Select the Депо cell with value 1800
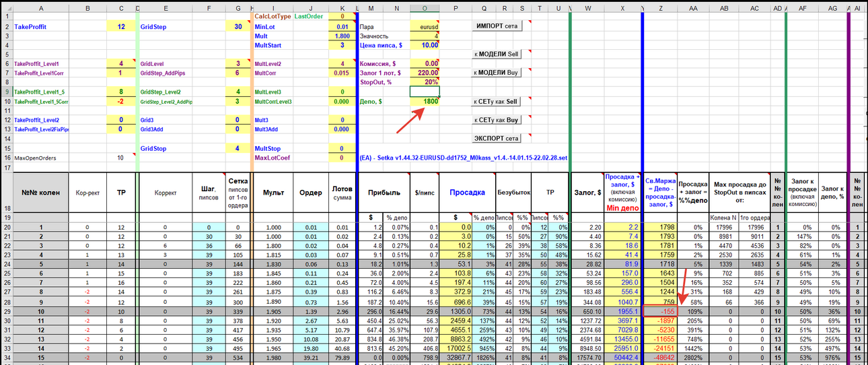Image resolution: width=868 pixels, height=365 pixels. (x=425, y=101)
